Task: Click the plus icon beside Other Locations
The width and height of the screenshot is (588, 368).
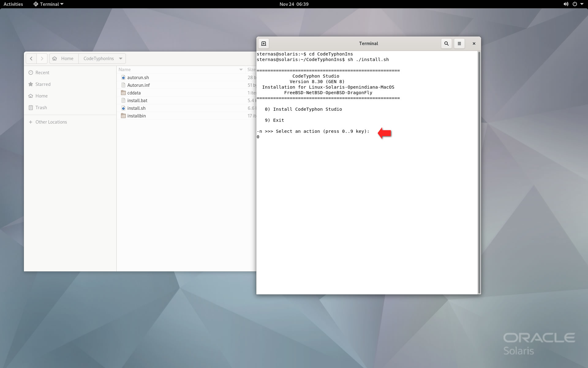Action: 31,122
